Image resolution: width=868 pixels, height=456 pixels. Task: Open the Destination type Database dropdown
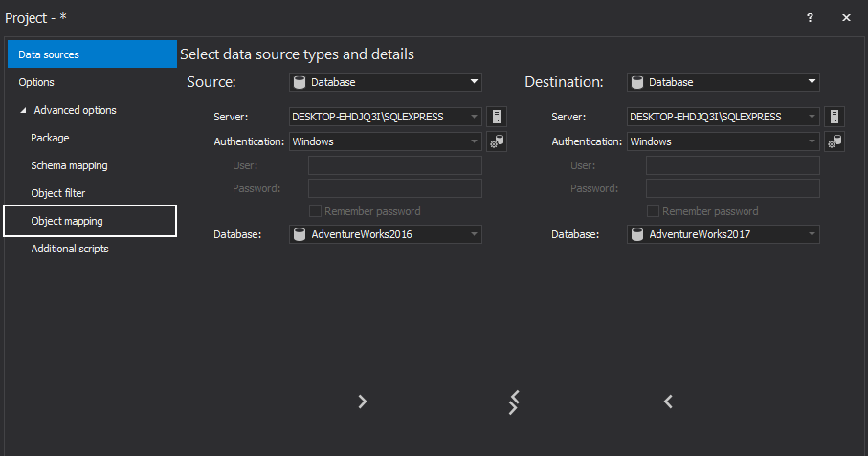[723, 82]
